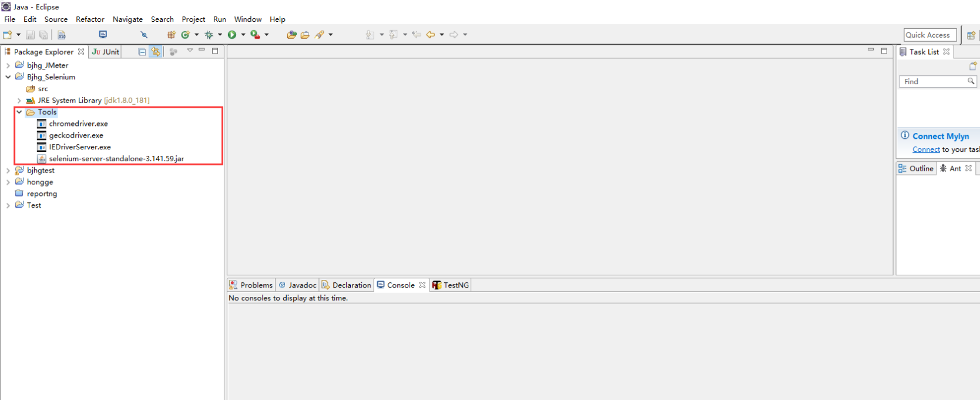980x400 pixels.
Task: Click the Open Perspective icon
Action: (971, 35)
